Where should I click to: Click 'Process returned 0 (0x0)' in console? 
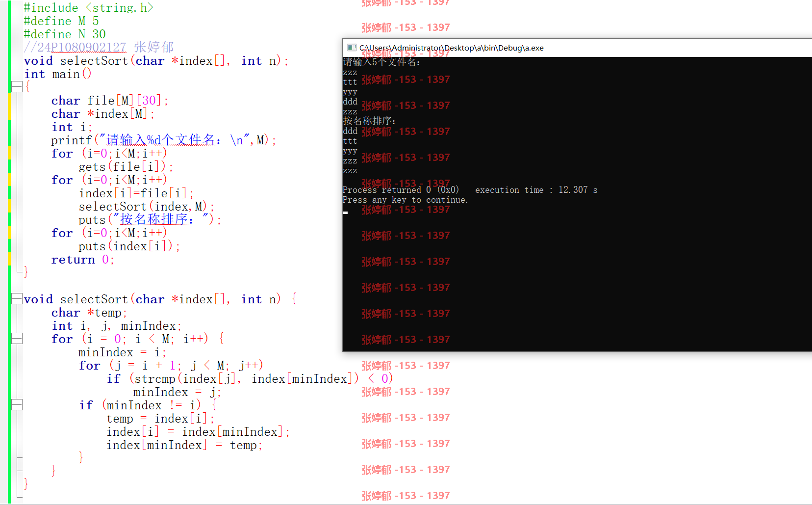click(x=401, y=190)
